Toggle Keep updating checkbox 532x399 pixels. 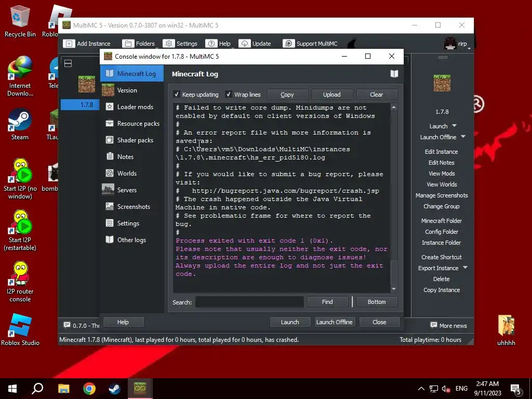point(177,95)
